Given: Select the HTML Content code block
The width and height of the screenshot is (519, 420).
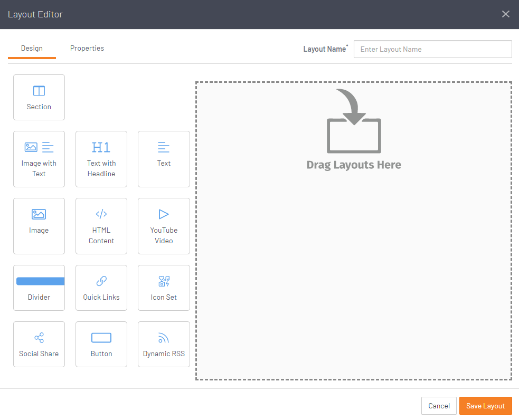Looking at the screenshot, I should tap(101, 226).
